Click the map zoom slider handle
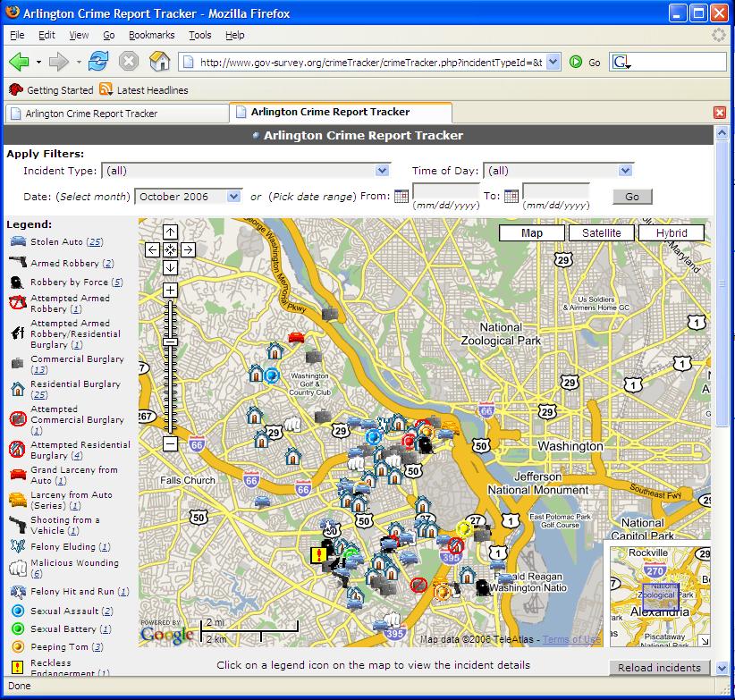 coord(170,342)
